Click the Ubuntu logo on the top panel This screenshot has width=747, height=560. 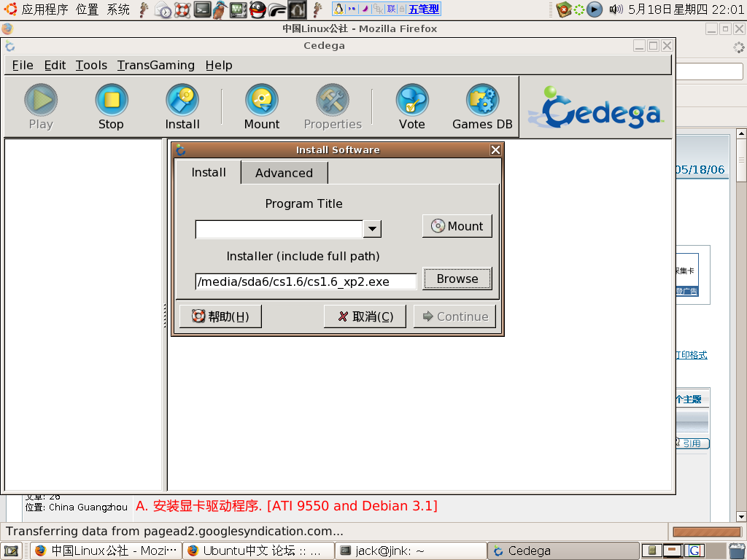pos(10,9)
